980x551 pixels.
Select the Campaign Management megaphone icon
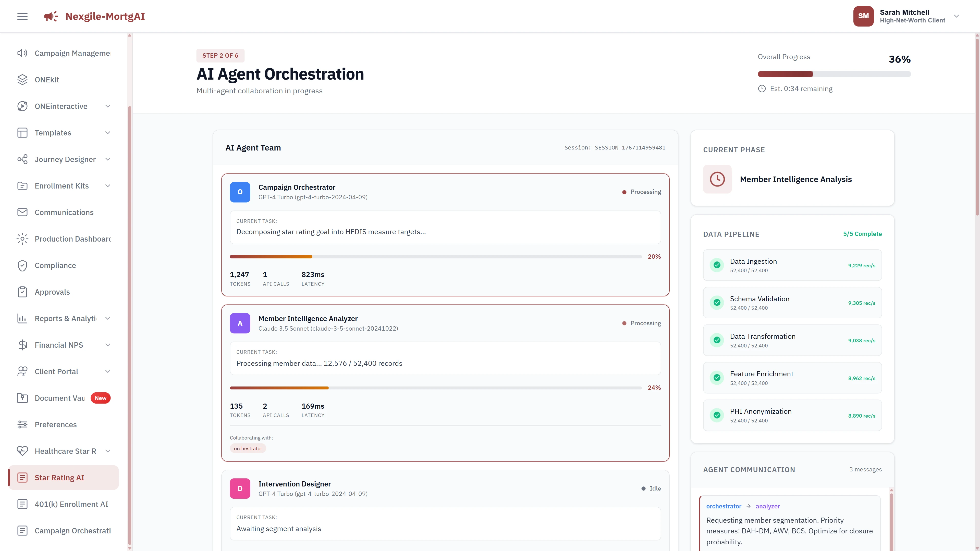point(22,53)
